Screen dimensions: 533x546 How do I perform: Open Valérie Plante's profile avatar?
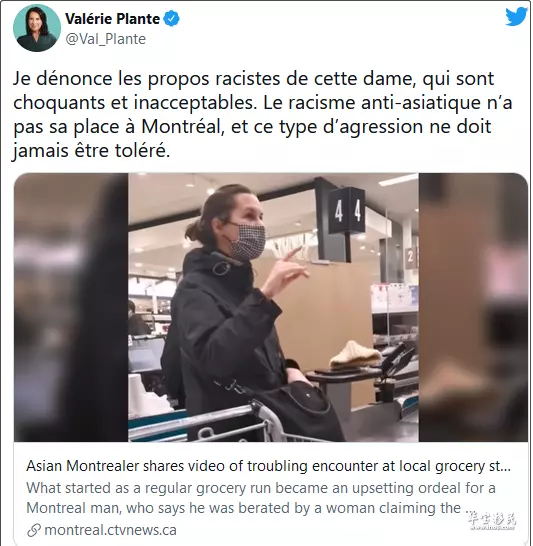[37, 28]
